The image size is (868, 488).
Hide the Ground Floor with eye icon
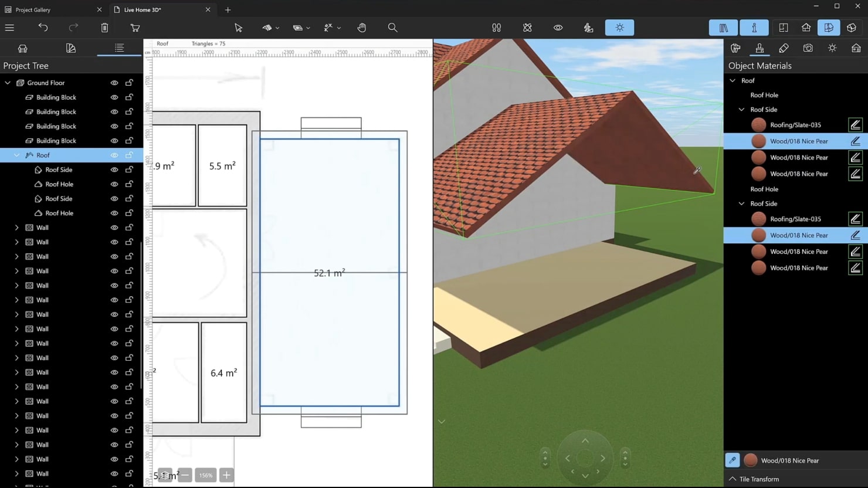pos(114,83)
